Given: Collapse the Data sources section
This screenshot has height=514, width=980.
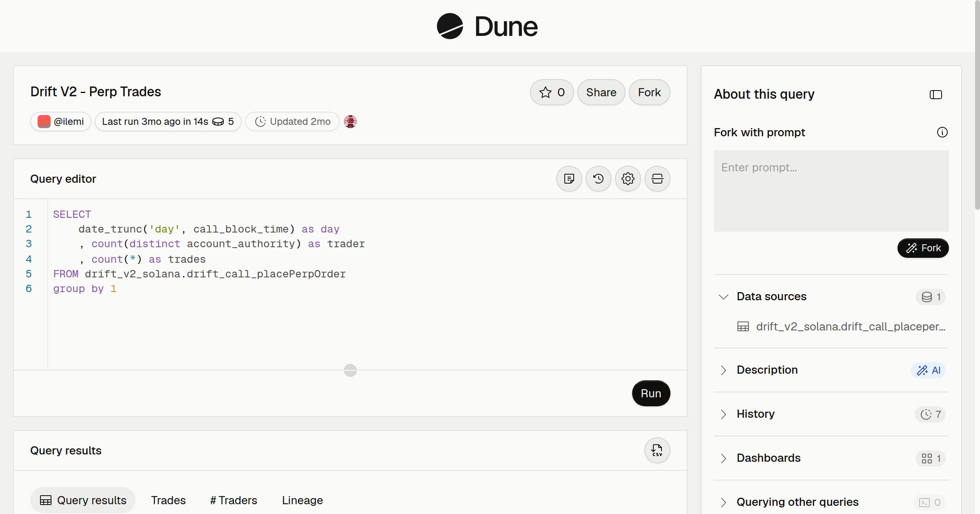Looking at the screenshot, I should point(723,297).
